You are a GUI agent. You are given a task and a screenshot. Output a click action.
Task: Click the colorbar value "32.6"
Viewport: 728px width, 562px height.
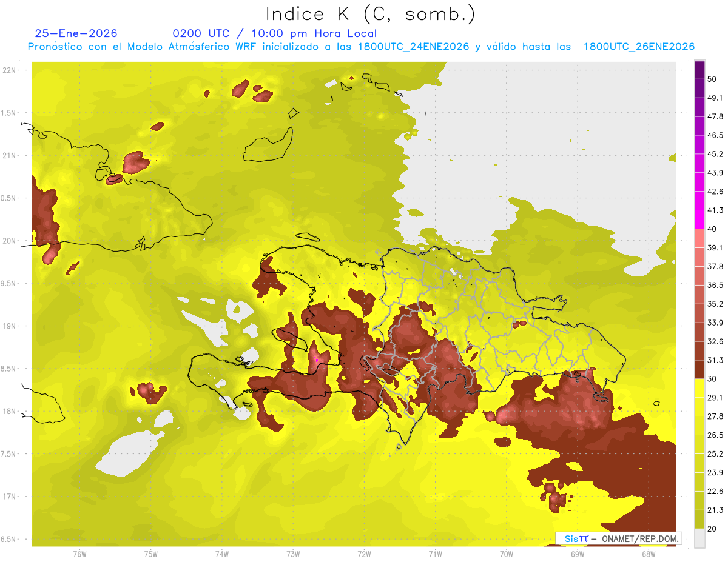click(x=715, y=341)
